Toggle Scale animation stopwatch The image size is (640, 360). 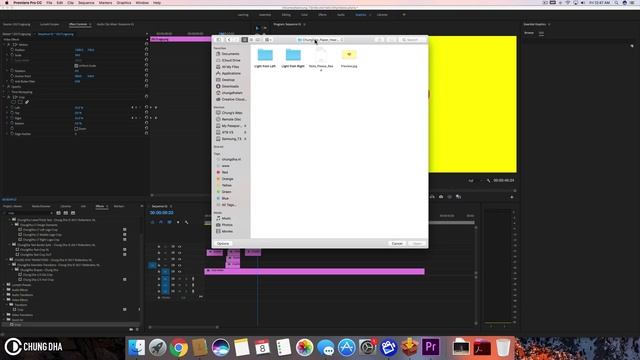tap(12, 55)
